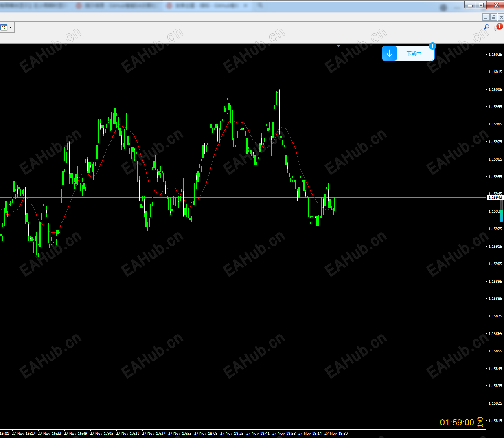Viewport: 504px width, 438px height.
Task: Click the 27 Nov 17:21 time label
Action: (127, 434)
